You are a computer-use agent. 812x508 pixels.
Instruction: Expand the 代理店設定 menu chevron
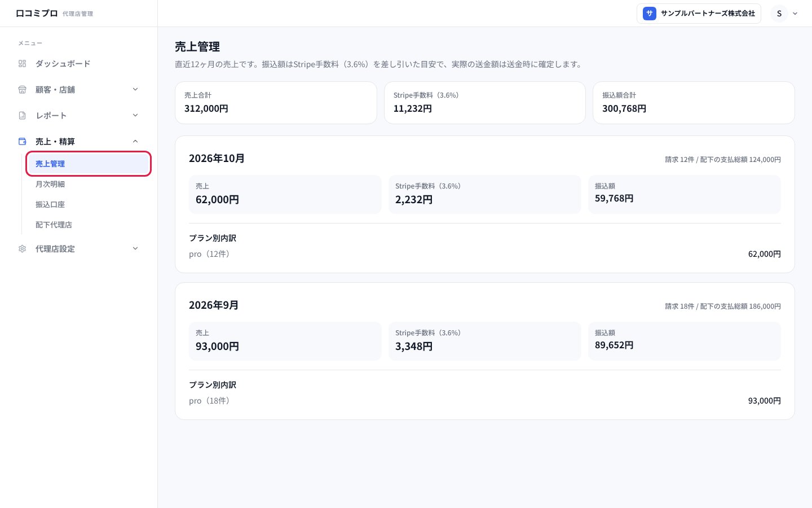135,248
